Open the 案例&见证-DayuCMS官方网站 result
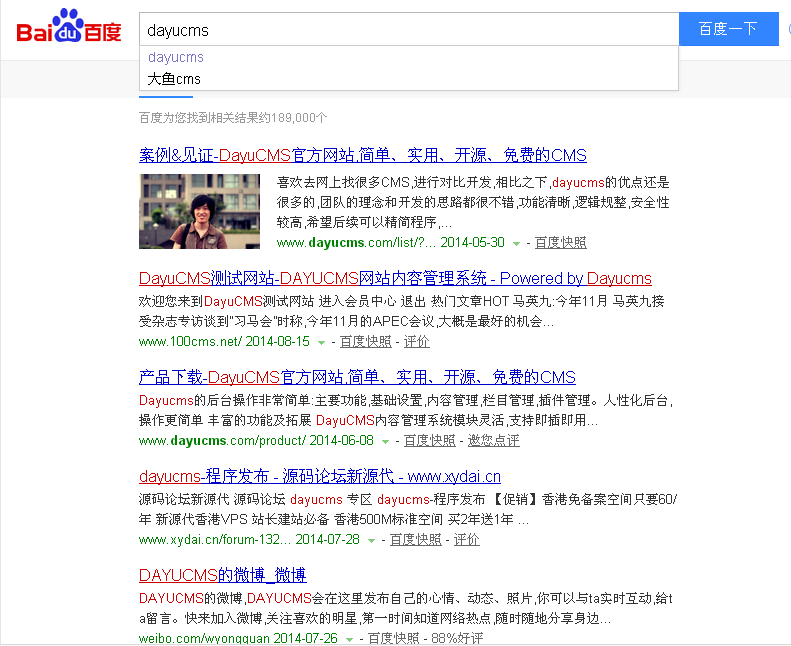791x646 pixels. pyautogui.click(x=362, y=155)
